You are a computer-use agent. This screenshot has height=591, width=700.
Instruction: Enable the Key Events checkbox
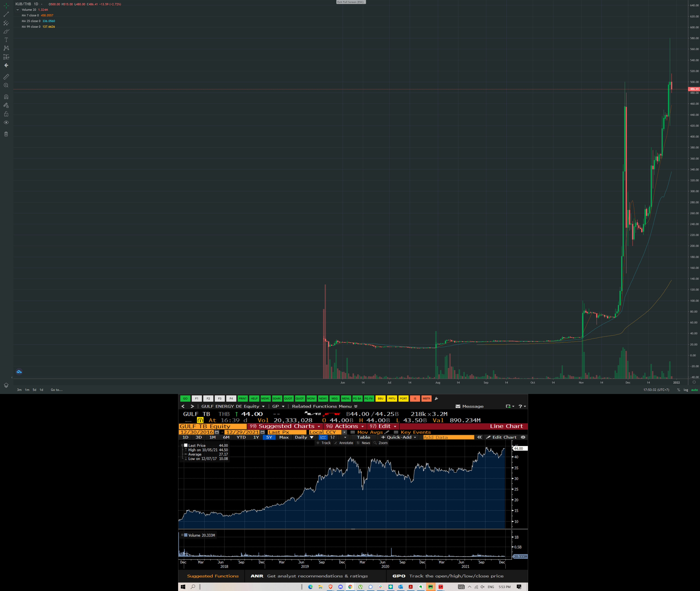(x=396, y=432)
